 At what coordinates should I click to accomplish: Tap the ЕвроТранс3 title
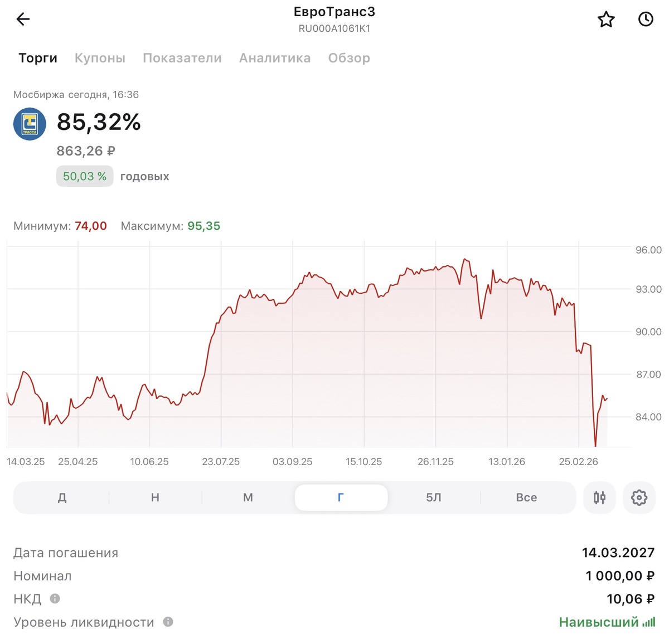click(x=334, y=12)
